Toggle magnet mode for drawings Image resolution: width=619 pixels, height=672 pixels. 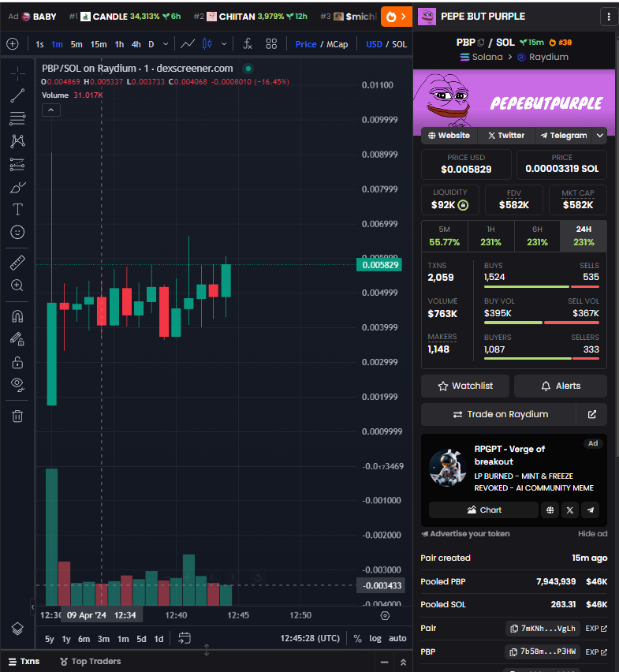[x=17, y=316]
